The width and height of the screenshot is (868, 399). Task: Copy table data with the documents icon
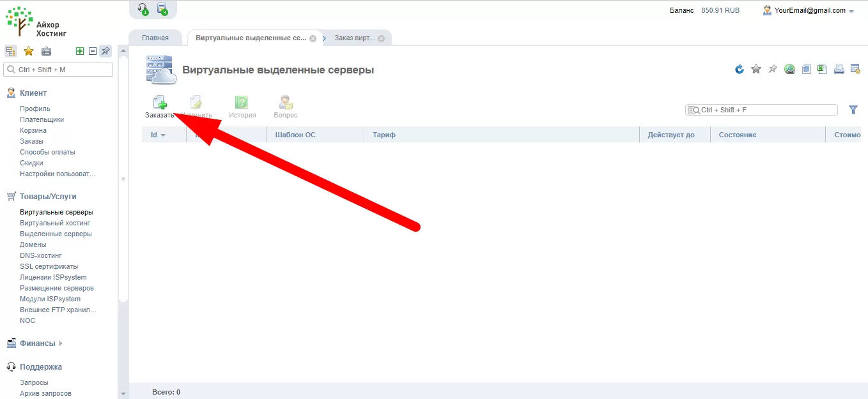(x=807, y=69)
